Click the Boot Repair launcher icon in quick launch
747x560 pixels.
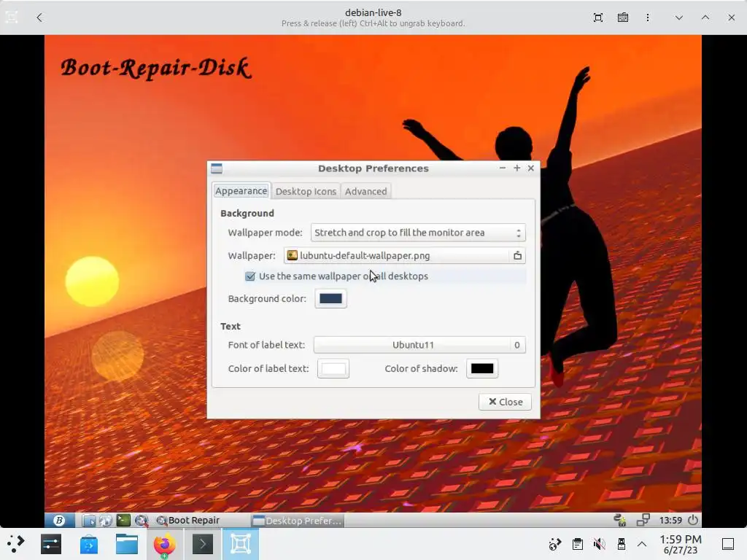click(x=141, y=521)
